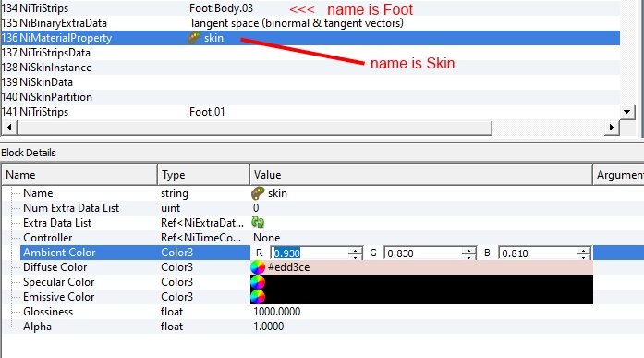This screenshot has width=644, height=358.
Task: Open color wheel for Specular Color
Action: click(x=258, y=282)
